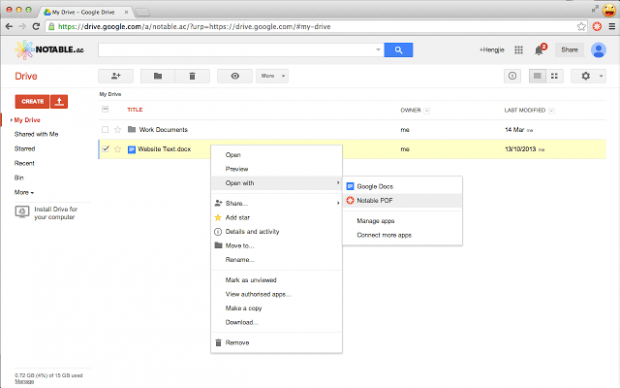620x388 pixels.
Task: Open the notifications bell icon
Action: 539,50
